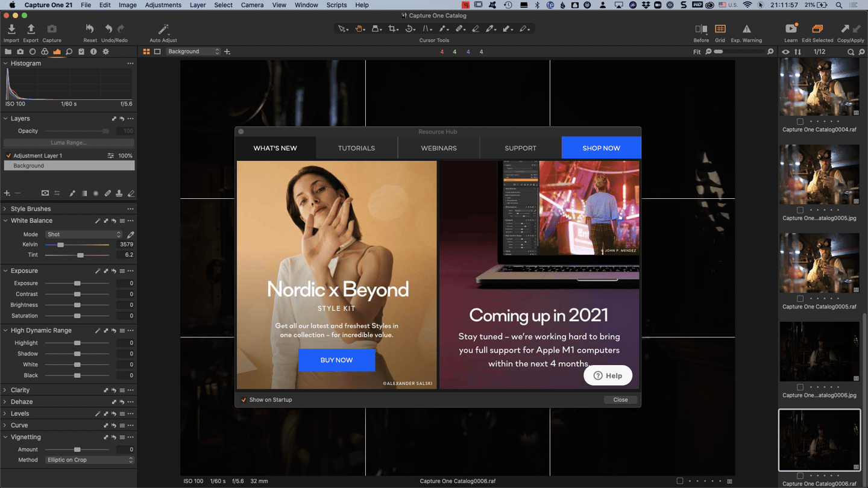Select the Keystone cursor tool
This screenshot has height=488, width=868.
[427, 29]
